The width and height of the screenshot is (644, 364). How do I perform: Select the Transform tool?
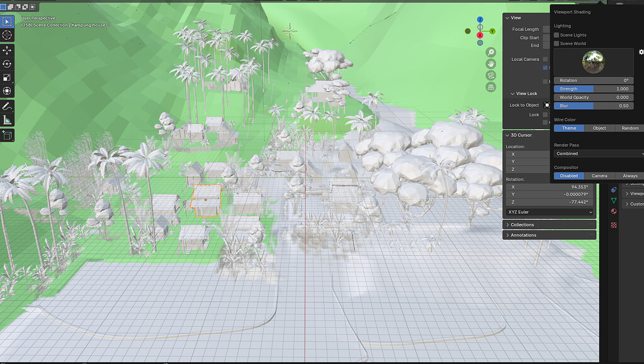7,91
